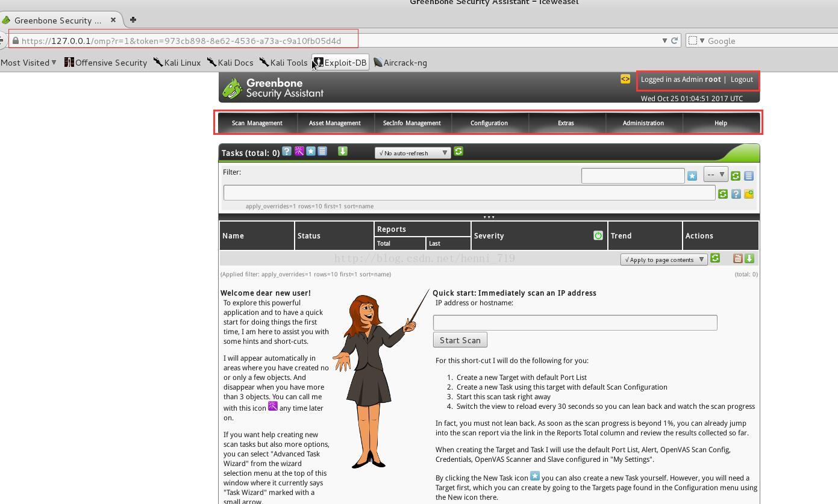The image size is (838, 504).
Task: Click the Logout link
Action: 742,79
